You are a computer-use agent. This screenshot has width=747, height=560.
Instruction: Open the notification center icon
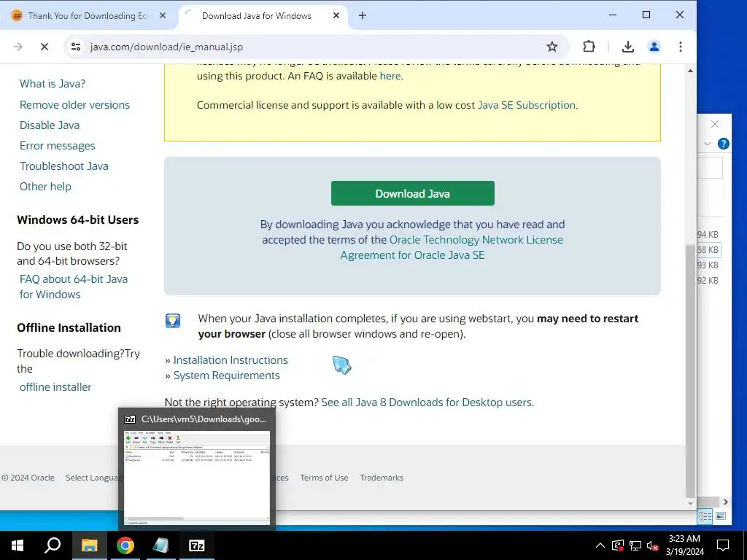pyautogui.click(x=723, y=545)
